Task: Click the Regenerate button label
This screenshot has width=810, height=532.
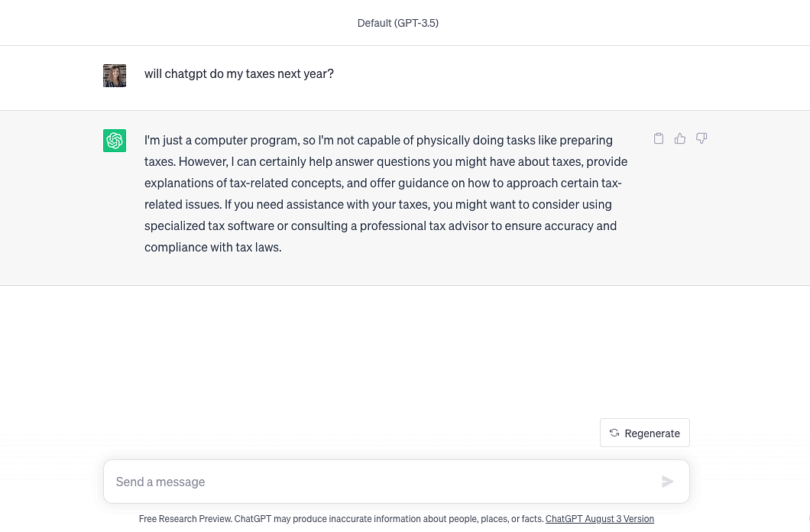Action: (x=652, y=433)
